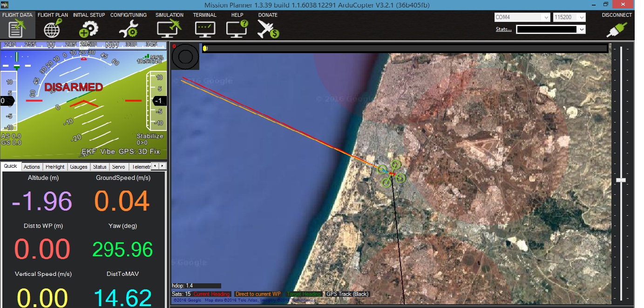The width and height of the screenshot is (644, 308).
Task: Open the Flight Data screen
Action: coord(17,25)
